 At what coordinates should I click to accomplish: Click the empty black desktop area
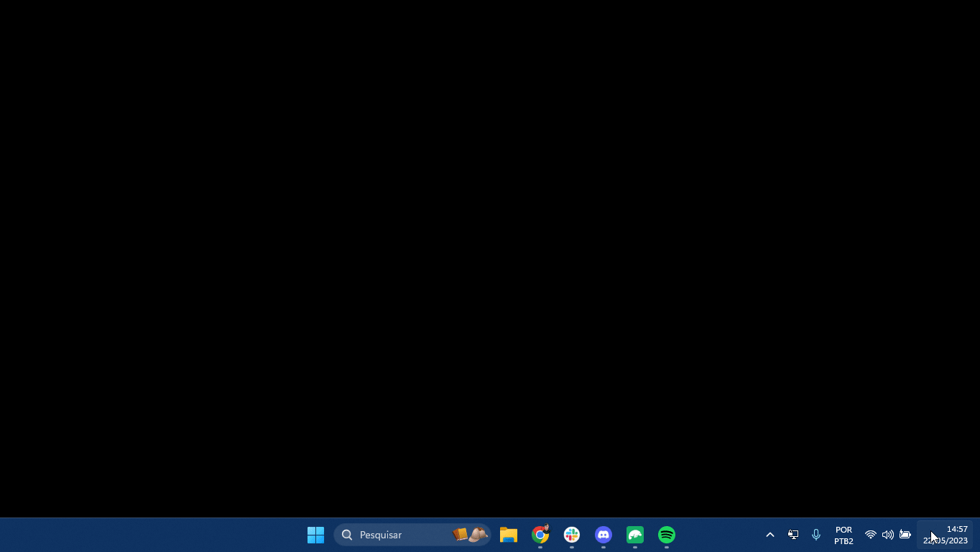coord(490,259)
